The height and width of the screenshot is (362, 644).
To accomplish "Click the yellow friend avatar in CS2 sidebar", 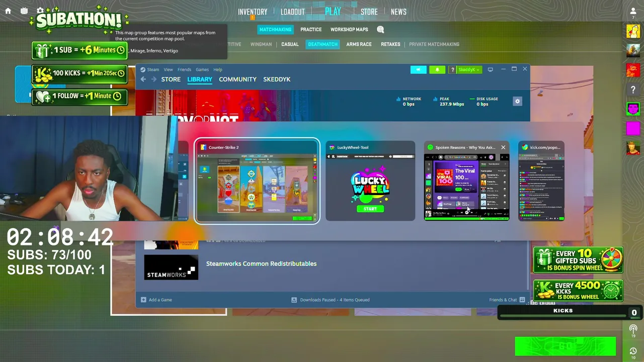I will click(x=633, y=31).
